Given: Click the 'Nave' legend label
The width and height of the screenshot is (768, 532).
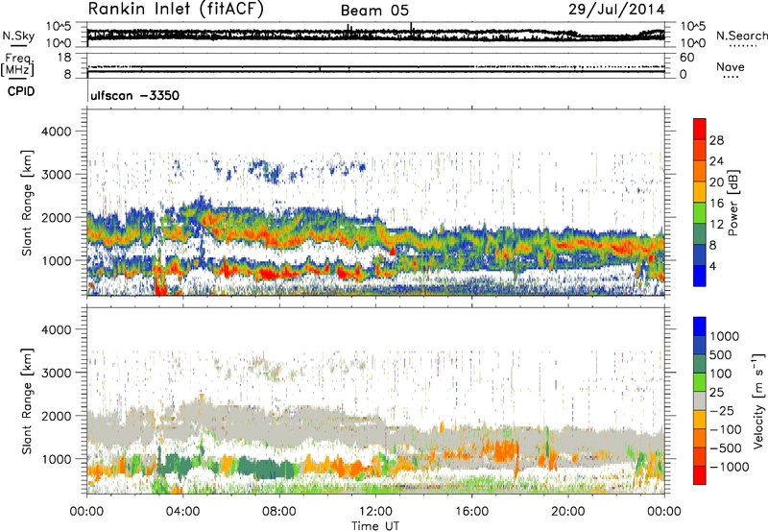Looking at the screenshot, I should pos(730,66).
